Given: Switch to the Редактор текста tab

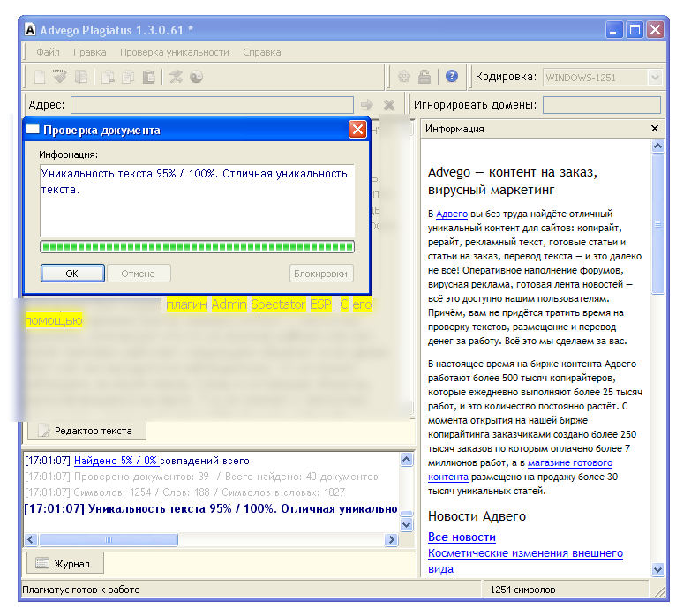Looking at the screenshot, I should pyautogui.click(x=86, y=431).
